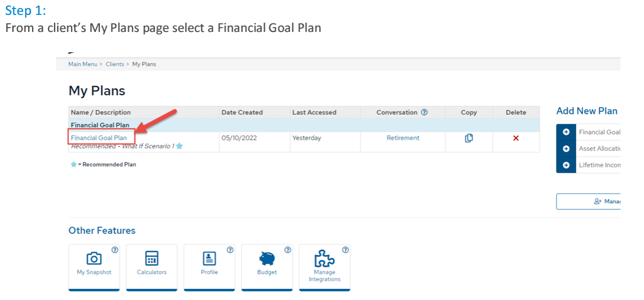
Task: Click the Conversation column help icon
Action: point(424,112)
